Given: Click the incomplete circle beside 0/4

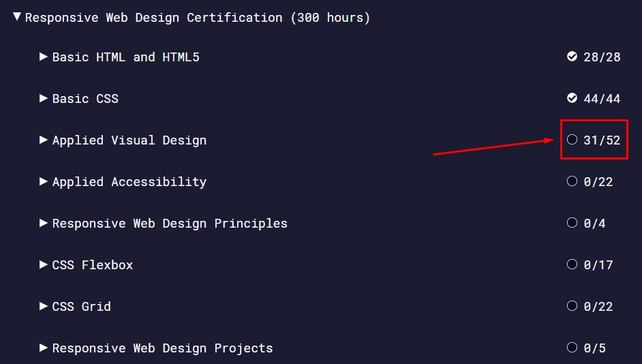Looking at the screenshot, I should coord(572,222).
